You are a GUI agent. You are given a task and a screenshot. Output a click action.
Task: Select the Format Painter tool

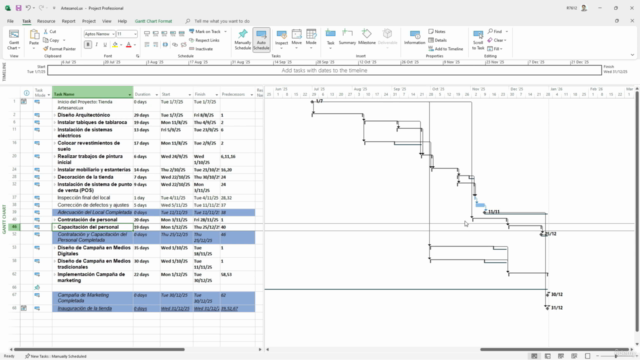[60, 49]
